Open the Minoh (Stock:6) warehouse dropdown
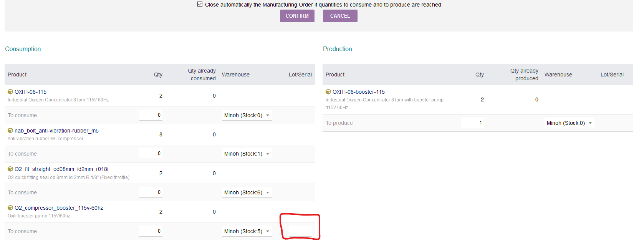644x242 pixels. click(247, 192)
